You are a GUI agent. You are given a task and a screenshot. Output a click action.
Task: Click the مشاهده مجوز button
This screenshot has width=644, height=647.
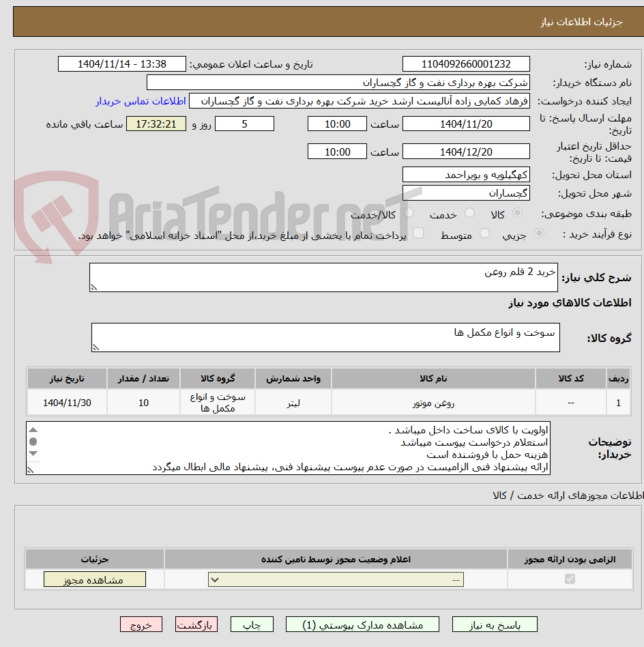94,579
